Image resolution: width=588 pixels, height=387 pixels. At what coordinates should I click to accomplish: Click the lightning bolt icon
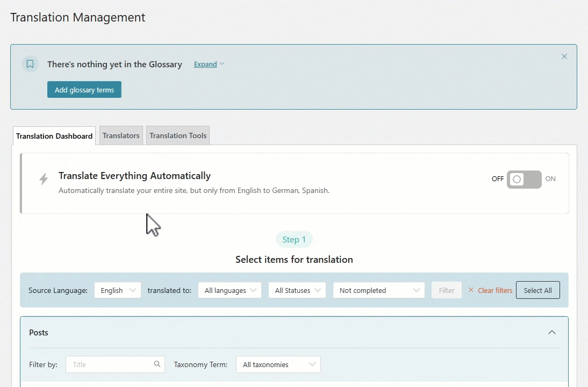(x=44, y=180)
